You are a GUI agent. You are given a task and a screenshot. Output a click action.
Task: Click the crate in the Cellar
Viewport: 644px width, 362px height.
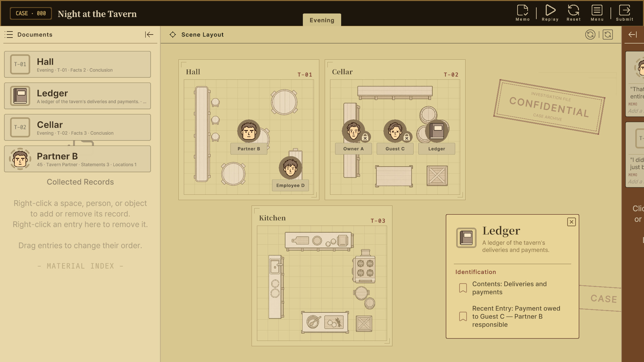437,176
